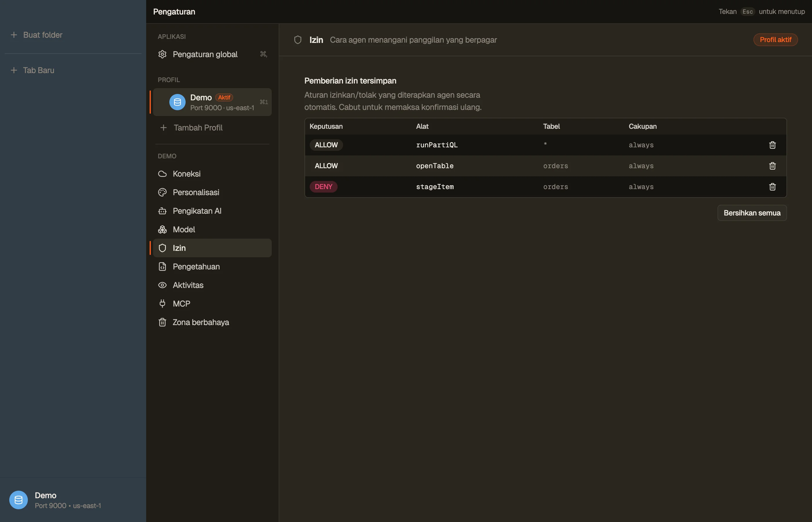The image size is (812, 522).
Task: Delete the runPartiQL allow rule trash icon
Action: (x=772, y=145)
